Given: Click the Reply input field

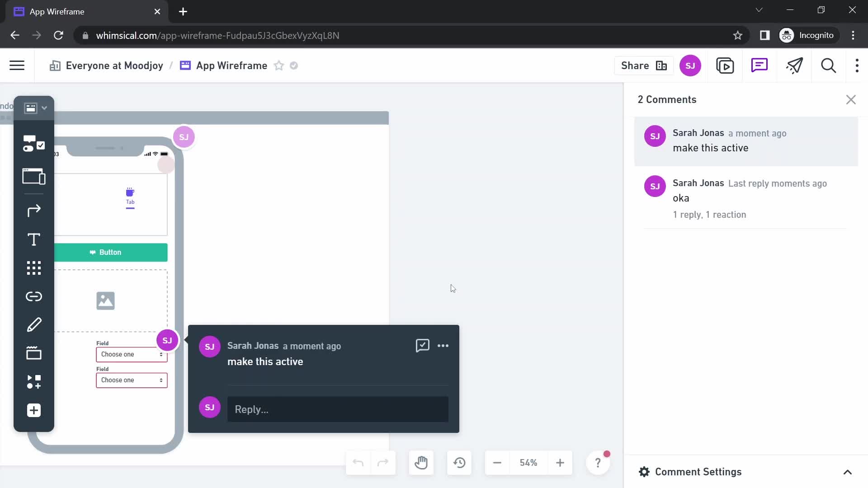Looking at the screenshot, I should 337,409.
